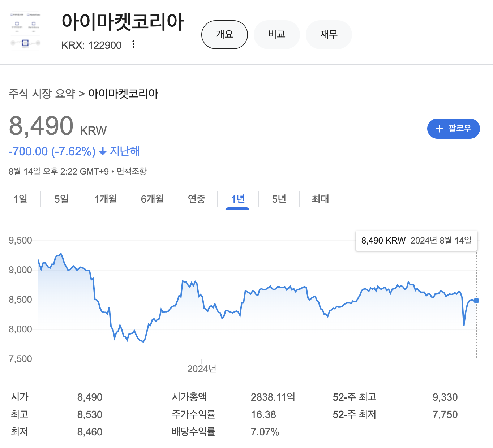The image size is (493, 448).
Task: Select the 최저 value 8,460
Action: point(90,432)
